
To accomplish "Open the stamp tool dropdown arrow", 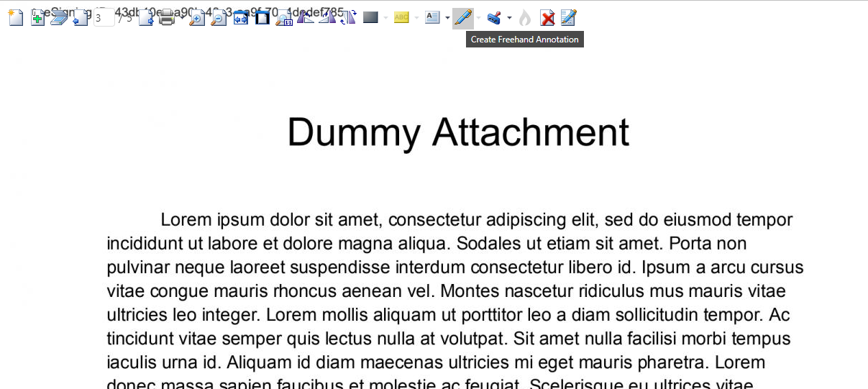I will click(x=509, y=18).
